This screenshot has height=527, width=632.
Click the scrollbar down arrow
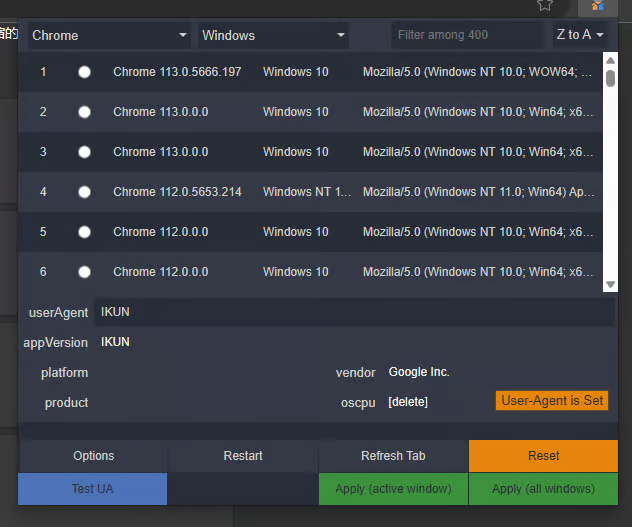click(610, 284)
